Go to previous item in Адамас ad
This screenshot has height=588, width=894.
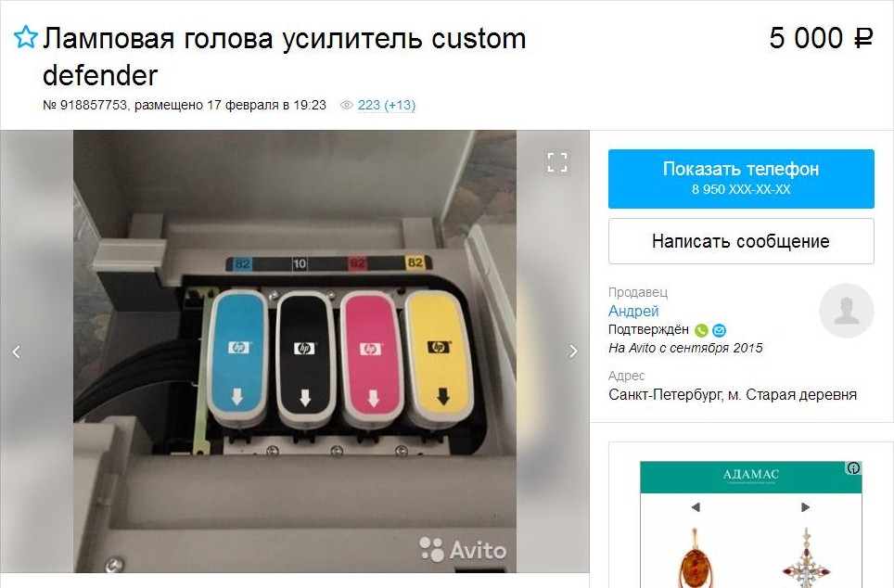pyautogui.click(x=695, y=507)
